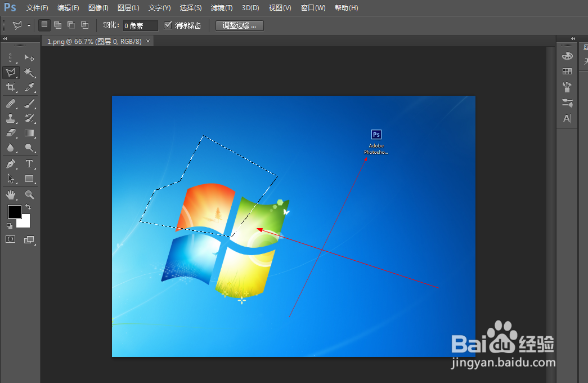This screenshot has height=383, width=588.
Task: Open the 视图(V) menu
Action: point(280,8)
